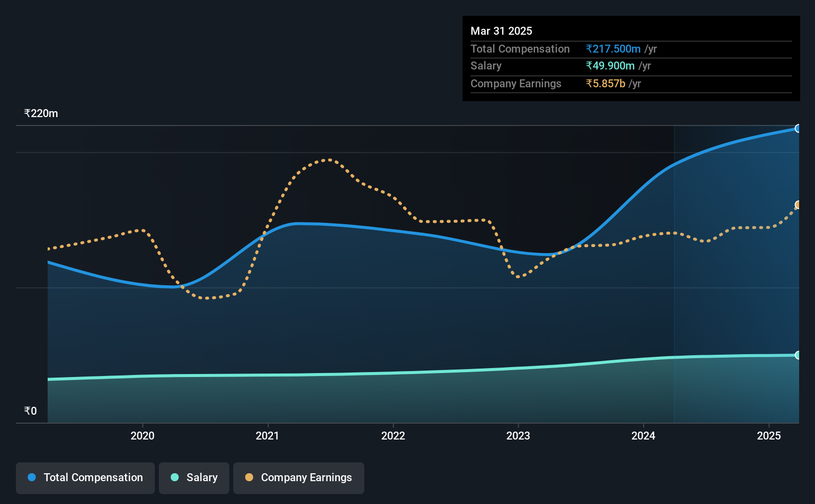Click the ₹0 y-axis label
This screenshot has height=504, width=815.
pyautogui.click(x=30, y=411)
